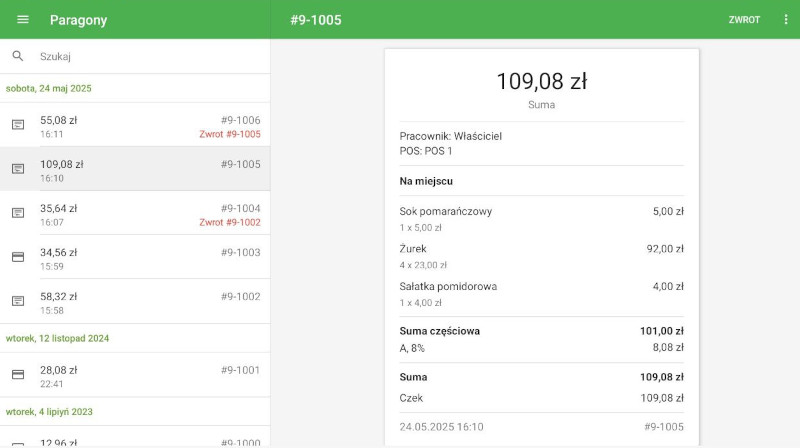Click the receipt icon for #9-1005
Screen dimensions: 800x448
[x=18, y=169]
